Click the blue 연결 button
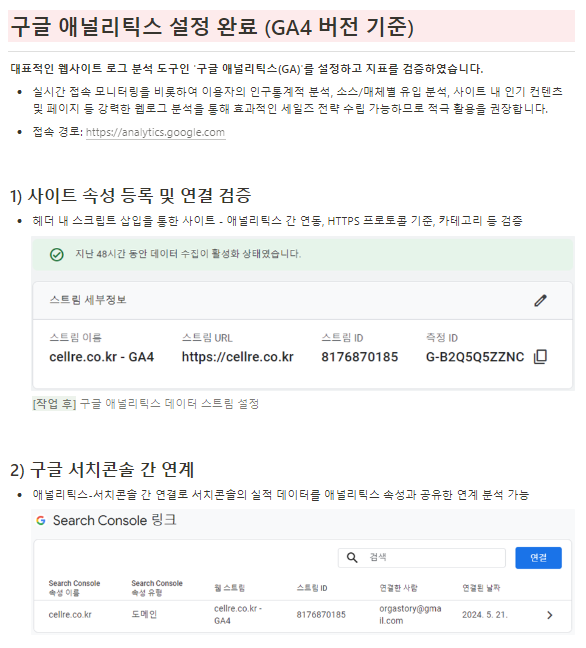The width and height of the screenshot is (586, 648). point(538,557)
